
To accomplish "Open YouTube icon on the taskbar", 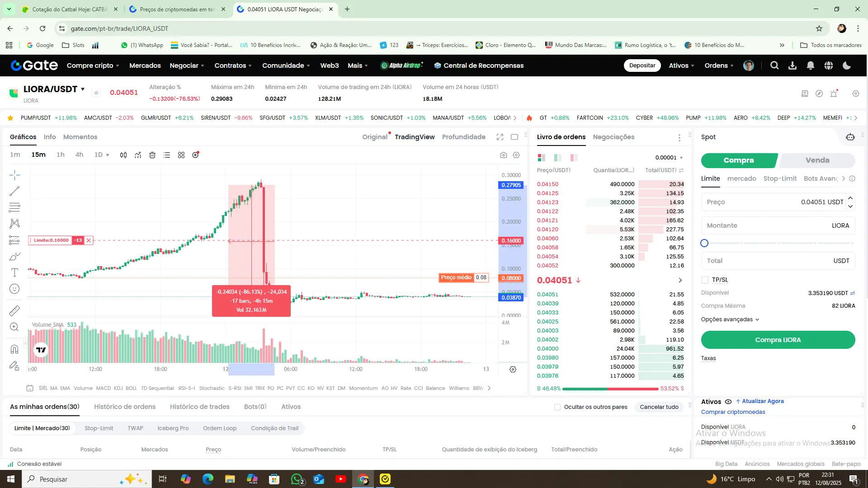I will [x=341, y=479].
